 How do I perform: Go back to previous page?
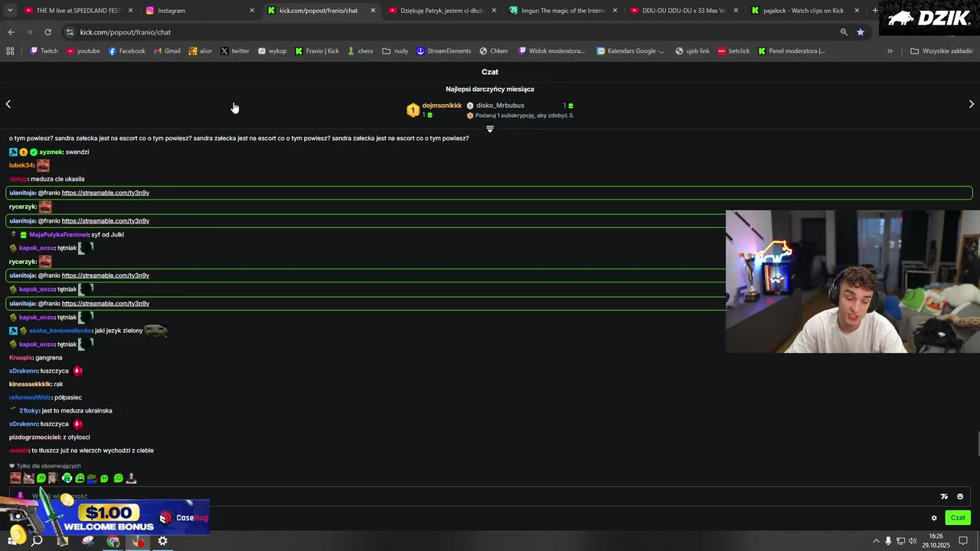pyautogui.click(x=11, y=32)
